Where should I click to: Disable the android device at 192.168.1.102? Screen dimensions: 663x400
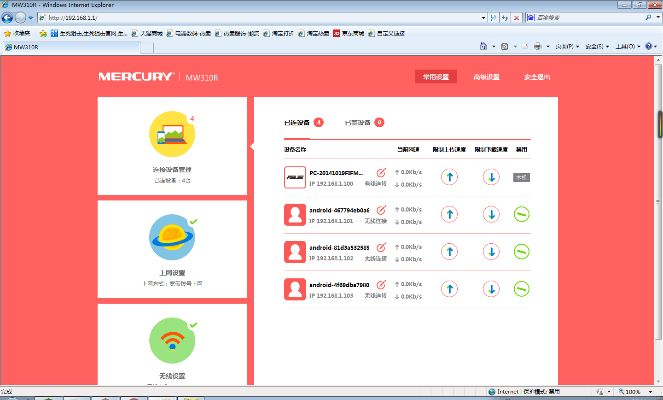(521, 251)
